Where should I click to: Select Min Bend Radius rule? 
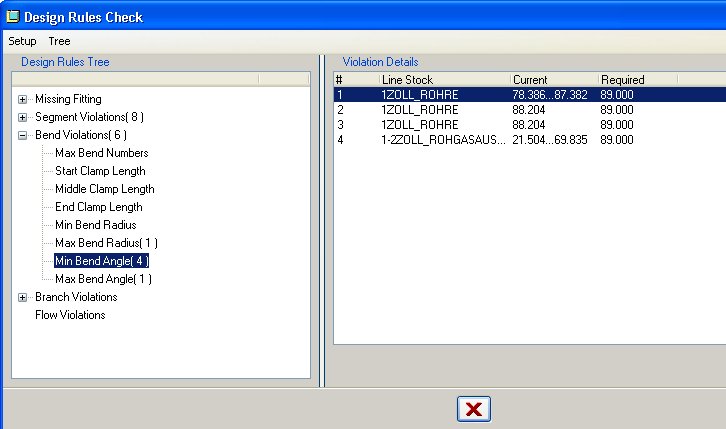(x=95, y=225)
